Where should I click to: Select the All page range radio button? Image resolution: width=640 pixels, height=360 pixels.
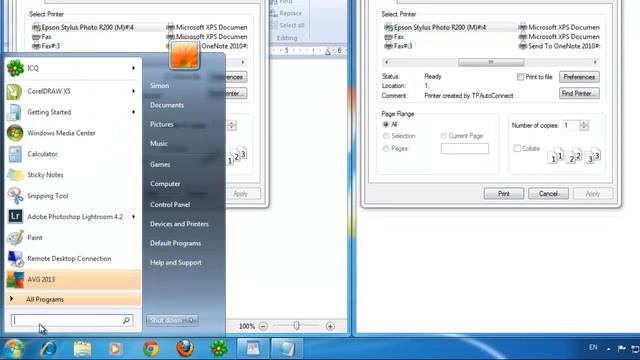pyautogui.click(x=386, y=124)
